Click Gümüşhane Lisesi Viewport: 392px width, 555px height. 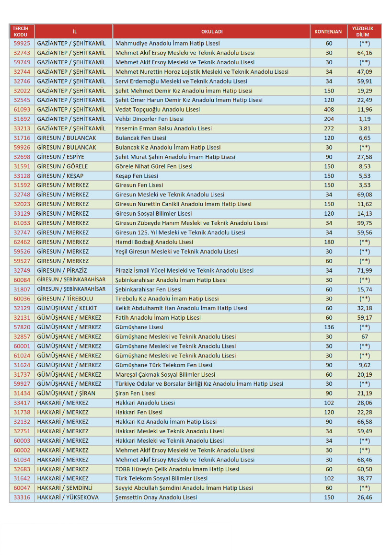point(139,327)
